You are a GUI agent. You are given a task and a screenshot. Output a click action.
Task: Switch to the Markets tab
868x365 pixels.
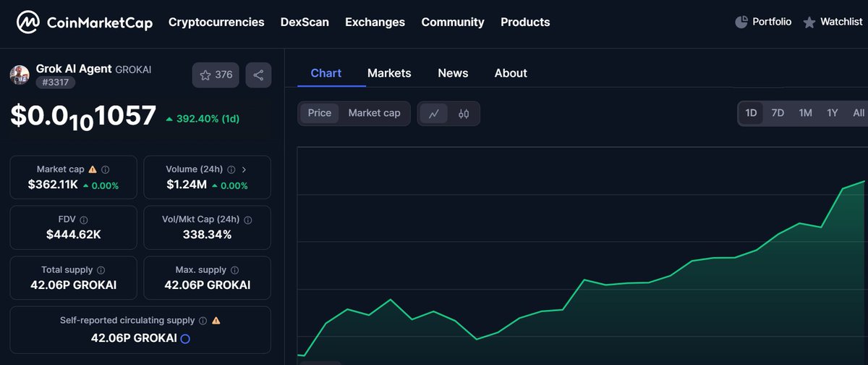click(389, 73)
